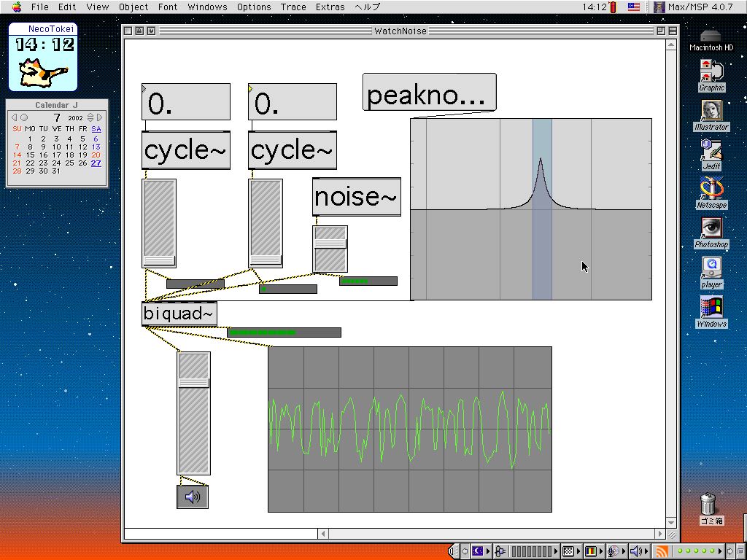Click the Illustrator desktop icon

point(711,111)
